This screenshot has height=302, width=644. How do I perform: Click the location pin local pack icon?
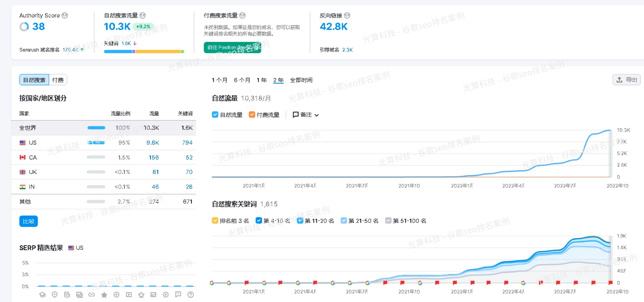click(x=55, y=295)
